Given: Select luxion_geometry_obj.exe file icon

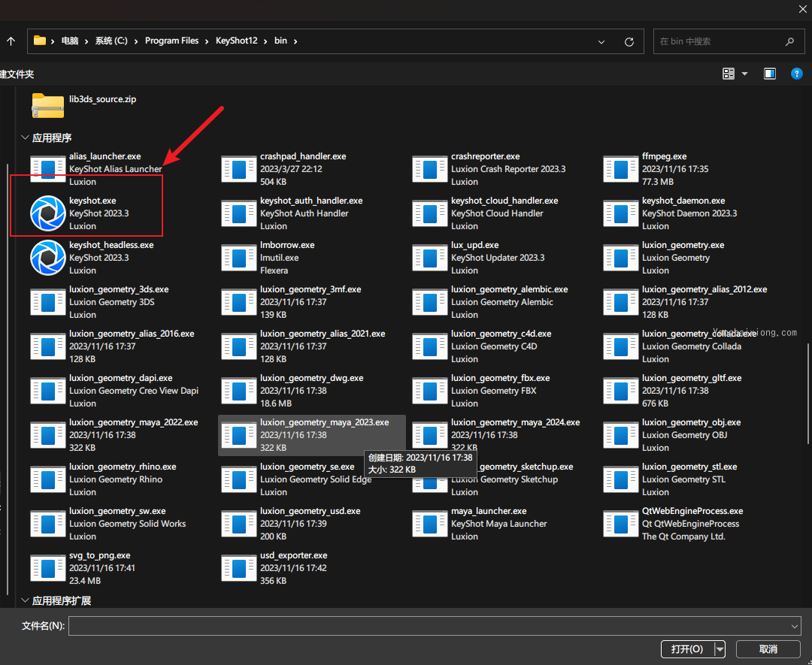Looking at the screenshot, I should click(x=621, y=435).
